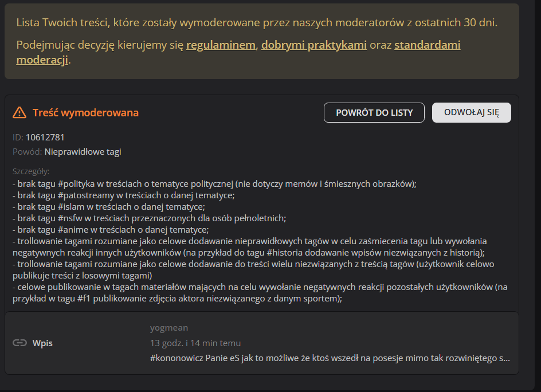This screenshot has height=392, width=541.
Task: Click the Nieprawidłowe tagi reason text
Action: tap(83, 152)
